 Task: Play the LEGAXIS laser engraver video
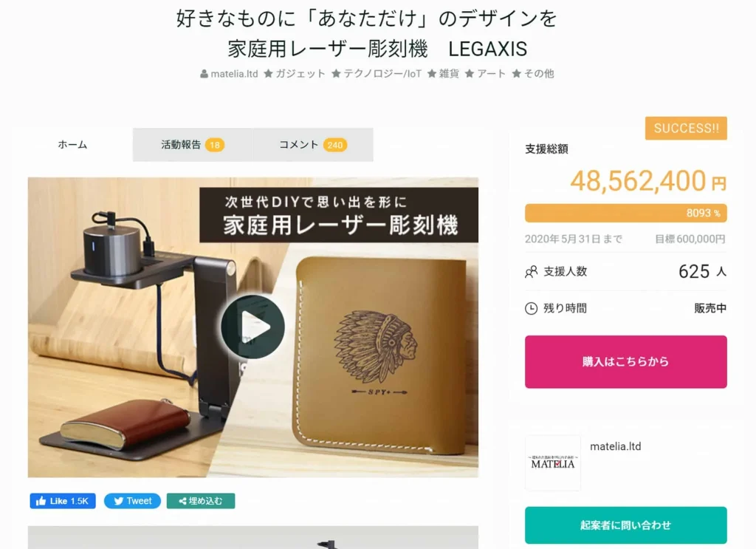tap(252, 327)
